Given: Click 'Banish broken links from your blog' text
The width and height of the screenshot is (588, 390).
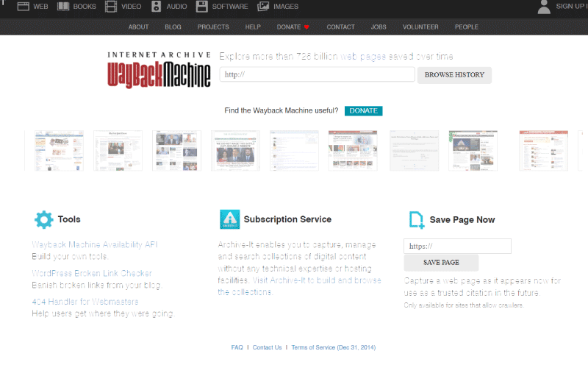Looking at the screenshot, I should click(x=97, y=286).
